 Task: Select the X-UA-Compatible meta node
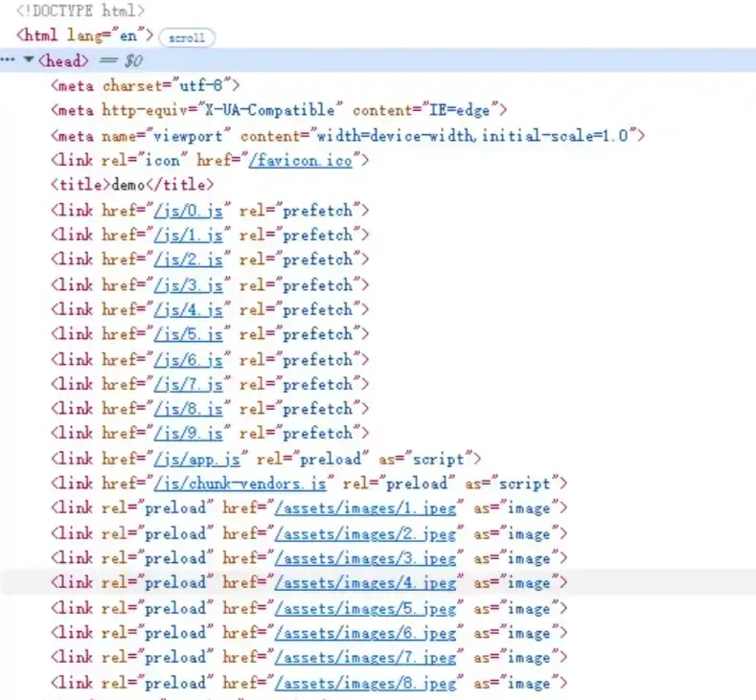pyautogui.click(x=279, y=110)
